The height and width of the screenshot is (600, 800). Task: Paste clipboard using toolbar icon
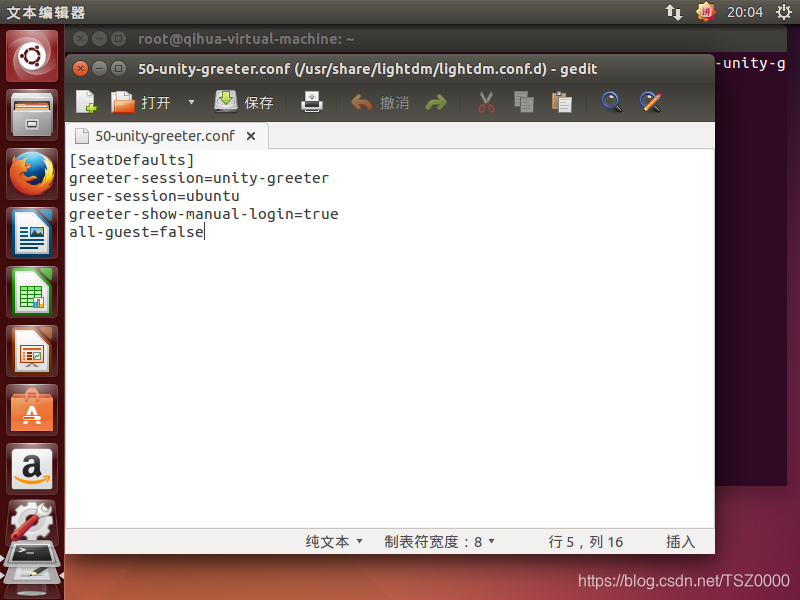561,102
